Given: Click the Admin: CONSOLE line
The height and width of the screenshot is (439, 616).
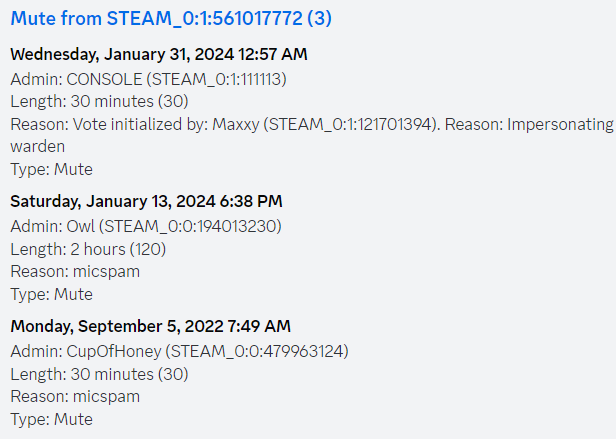Looking at the screenshot, I should click(148, 79).
